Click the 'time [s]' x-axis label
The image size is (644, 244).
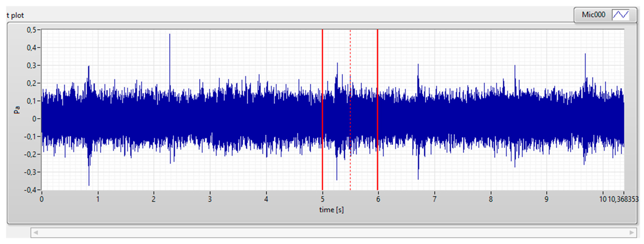331,210
